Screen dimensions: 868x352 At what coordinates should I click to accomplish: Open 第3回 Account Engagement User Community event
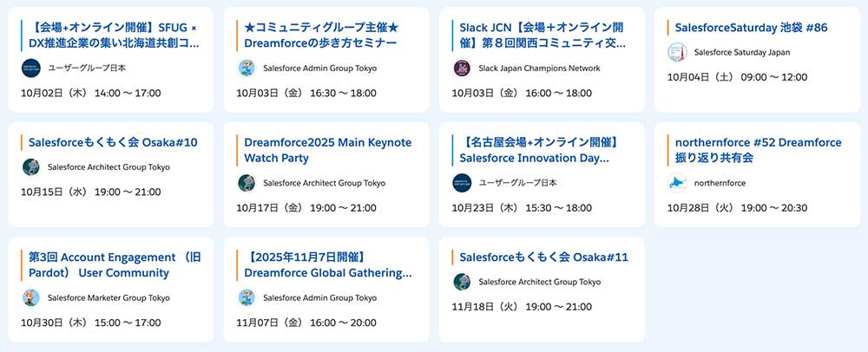[115, 264]
